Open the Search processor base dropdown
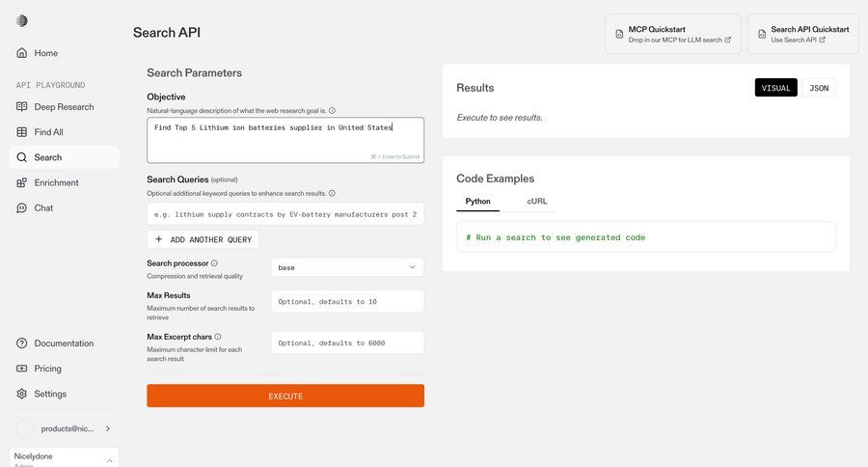Screen dimensions: 868x467 pos(347,267)
